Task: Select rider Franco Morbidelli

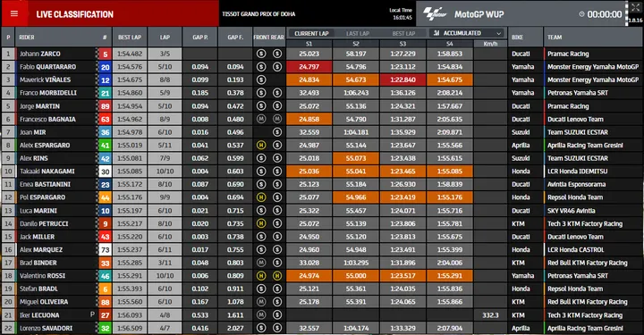Action: pyautogui.click(x=48, y=93)
